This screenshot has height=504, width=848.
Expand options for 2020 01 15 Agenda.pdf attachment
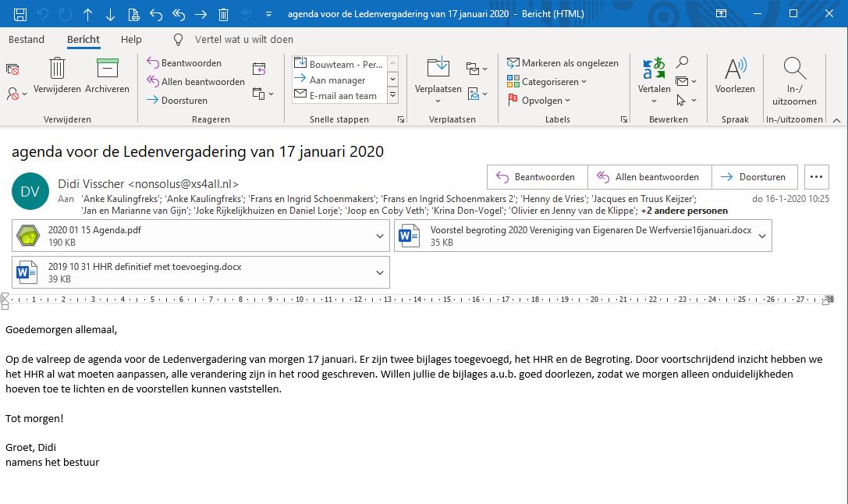point(380,236)
